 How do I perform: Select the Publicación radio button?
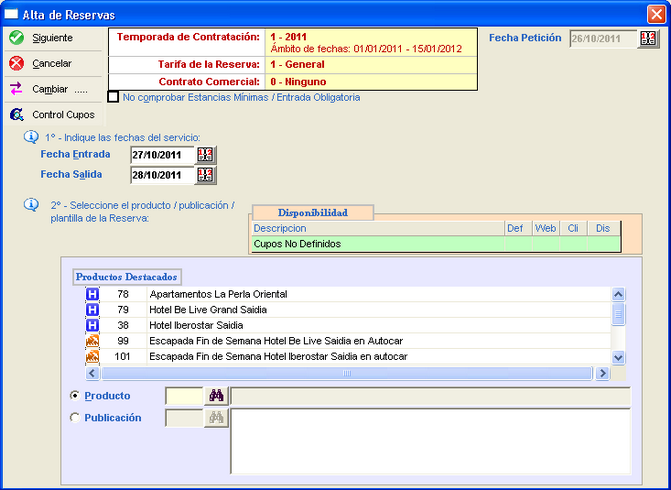tap(75, 417)
